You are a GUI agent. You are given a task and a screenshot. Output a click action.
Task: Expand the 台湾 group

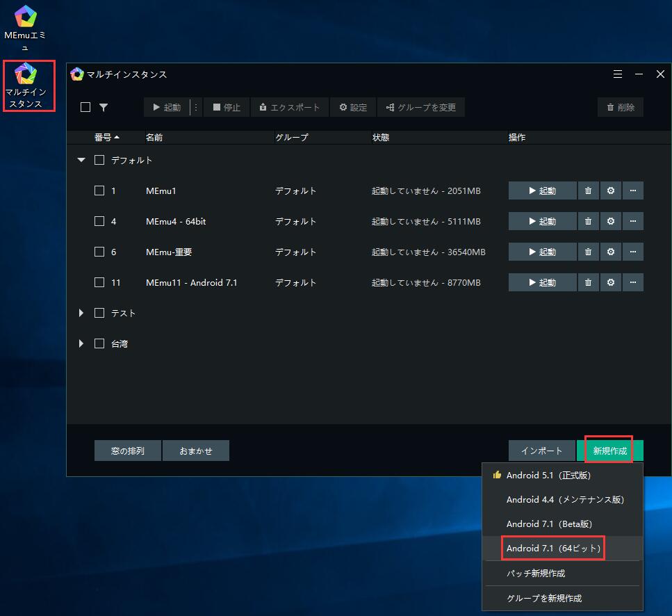pos(81,343)
